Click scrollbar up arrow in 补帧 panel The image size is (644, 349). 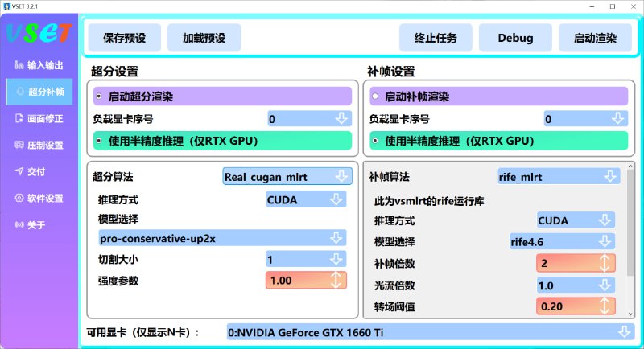click(x=630, y=166)
